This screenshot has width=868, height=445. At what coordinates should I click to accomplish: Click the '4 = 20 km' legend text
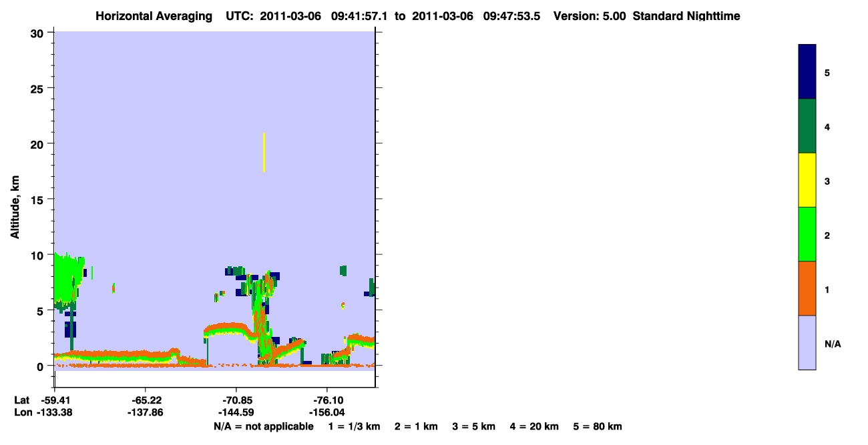coord(535,426)
